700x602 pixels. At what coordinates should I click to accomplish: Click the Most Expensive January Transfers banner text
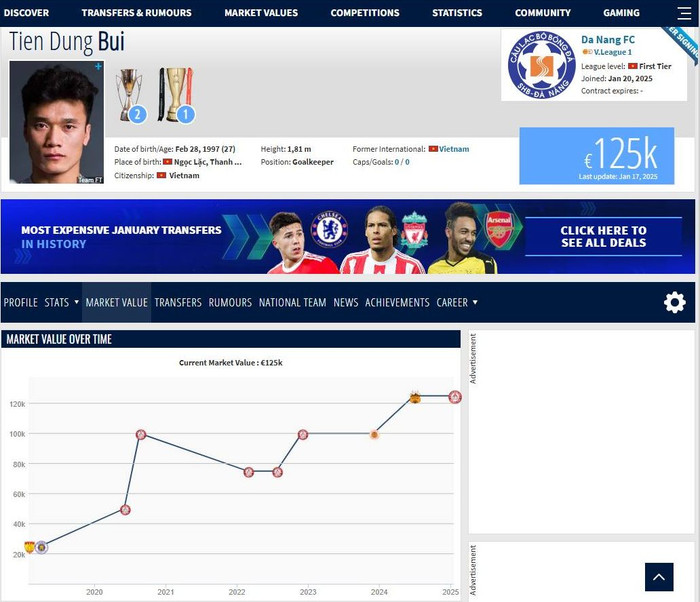tap(121, 237)
